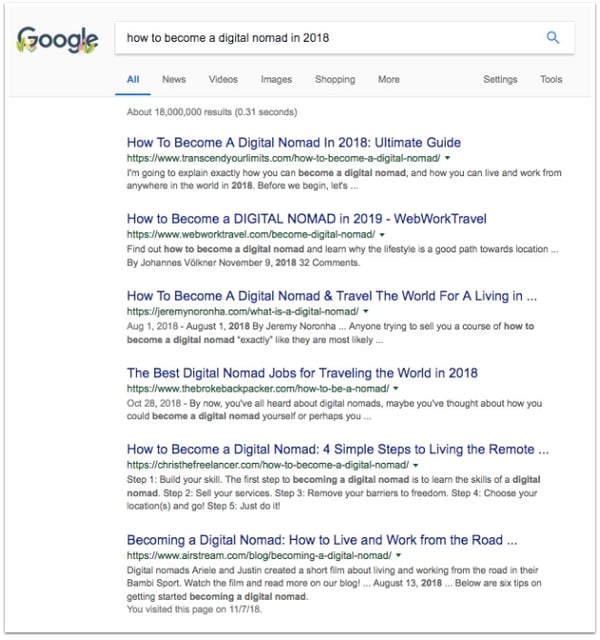Expand dropdown arrow next to airstream URL
The height and width of the screenshot is (640, 600).
[398, 556]
